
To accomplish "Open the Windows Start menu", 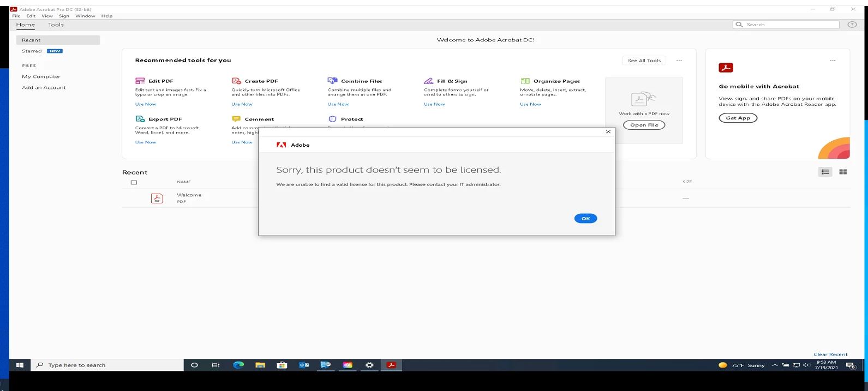I will [x=20, y=365].
